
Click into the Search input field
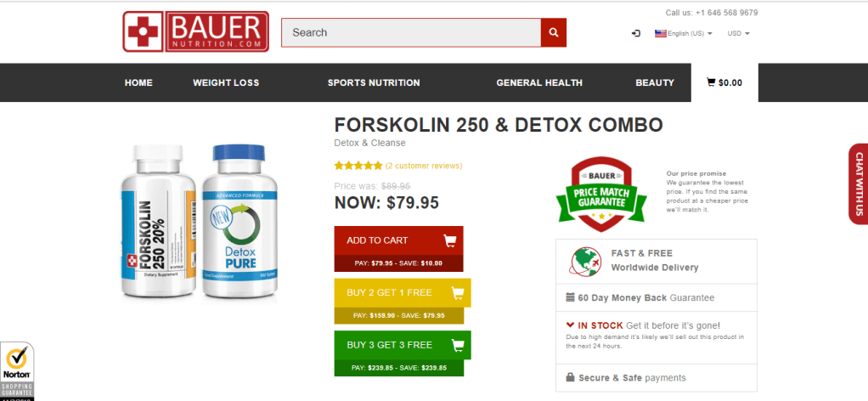pos(411,32)
